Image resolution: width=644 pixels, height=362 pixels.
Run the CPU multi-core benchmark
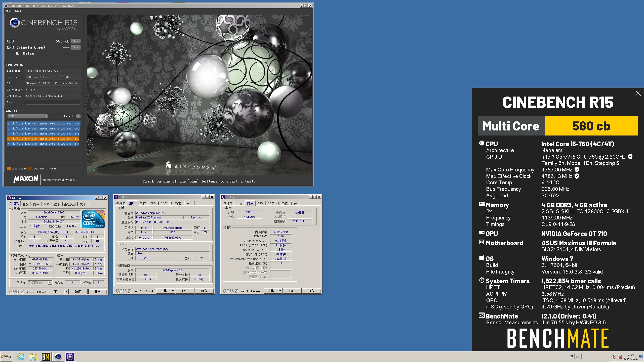[x=75, y=41]
